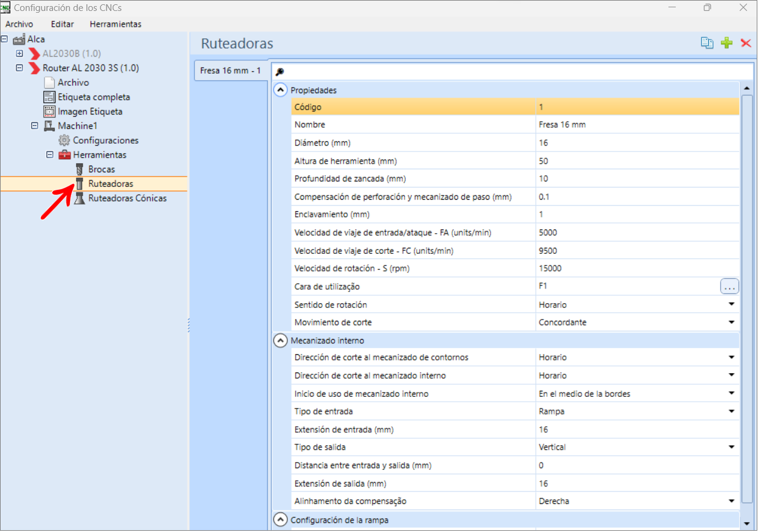
Task: Open Ruteadoras Cónicas tool icon
Action: 79,198
